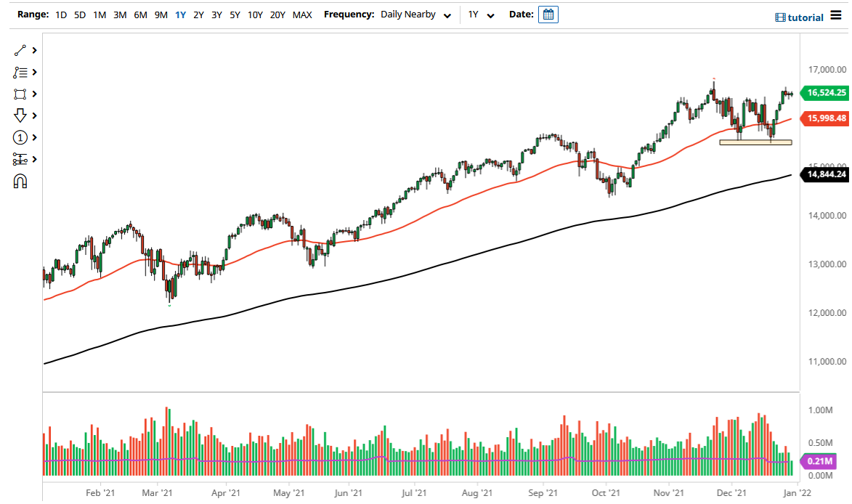This screenshot has height=504, width=852.
Task: Select the trendline drawing tool
Action: tap(20, 50)
